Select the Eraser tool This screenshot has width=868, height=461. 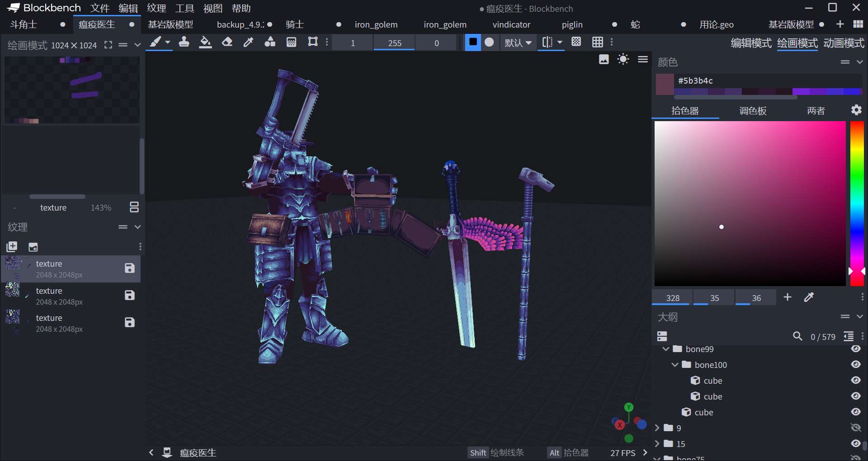click(227, 42)
